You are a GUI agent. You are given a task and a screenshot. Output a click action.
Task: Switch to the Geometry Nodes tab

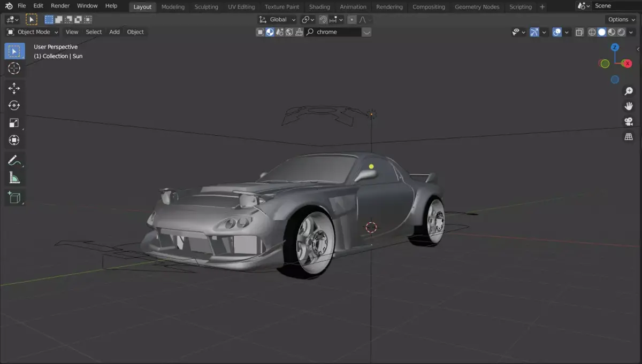tap(477, 7)
